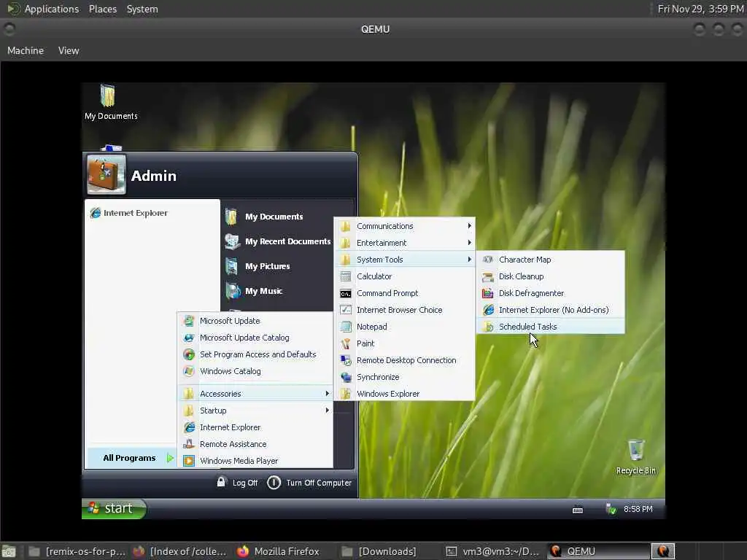This screenshot has width=747, height=560.
Task: Open Set Program Access and Defaults icon
Action: point(189,354)
